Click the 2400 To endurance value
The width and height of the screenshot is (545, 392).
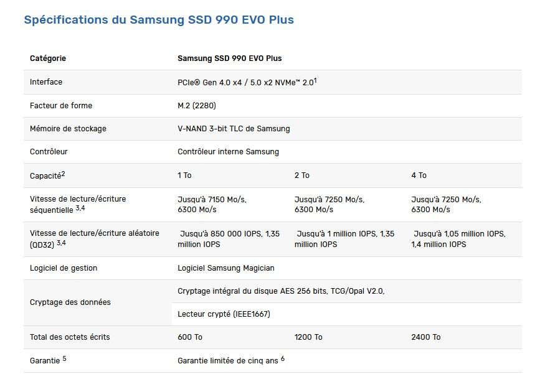tap(425, 337)
